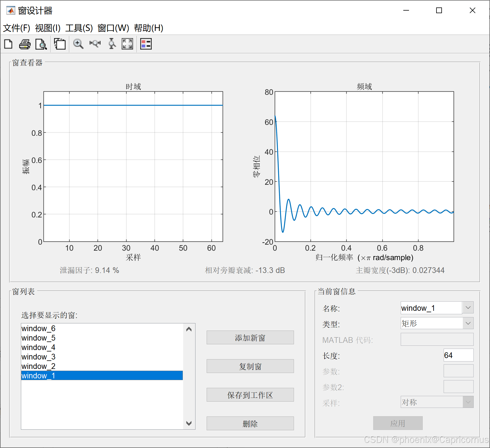Click the 删除 button
Viewport: 490px width, 448px height.
250,423
